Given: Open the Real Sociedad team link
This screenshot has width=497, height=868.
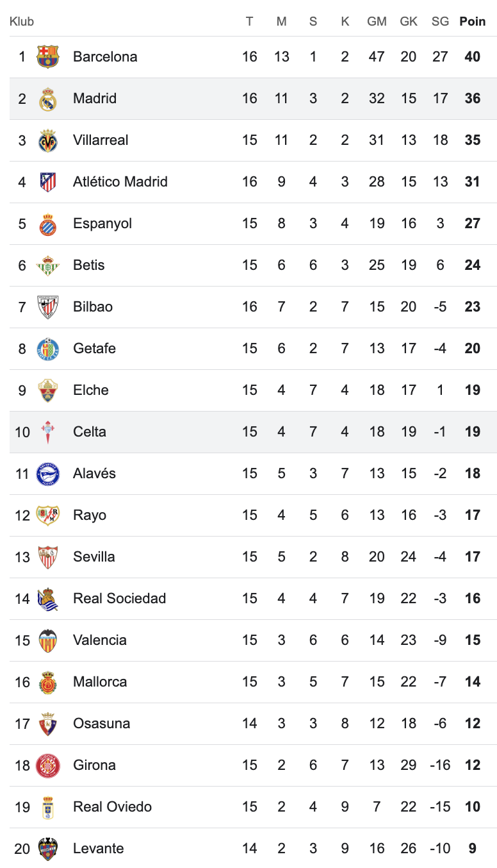Looking at the screenshot, I should [x=119, y=598].
